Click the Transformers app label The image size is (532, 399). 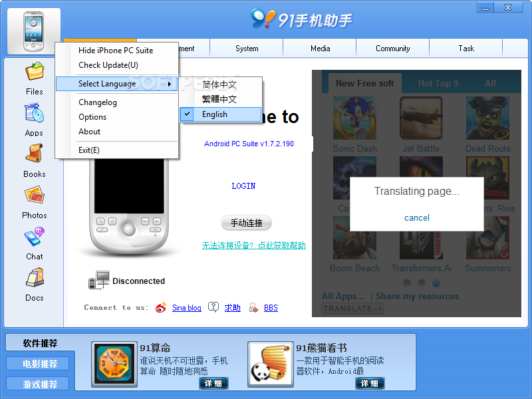coord(422,268)
